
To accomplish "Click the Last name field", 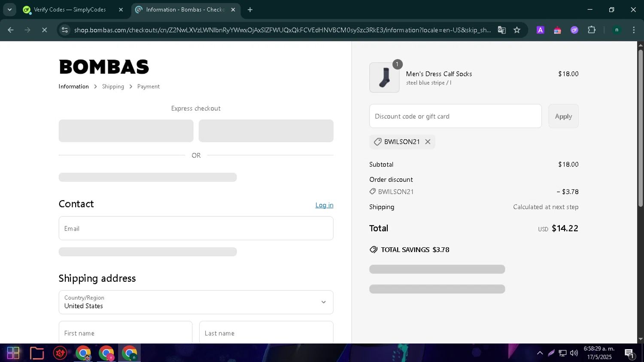I will [x=266, y=333].
